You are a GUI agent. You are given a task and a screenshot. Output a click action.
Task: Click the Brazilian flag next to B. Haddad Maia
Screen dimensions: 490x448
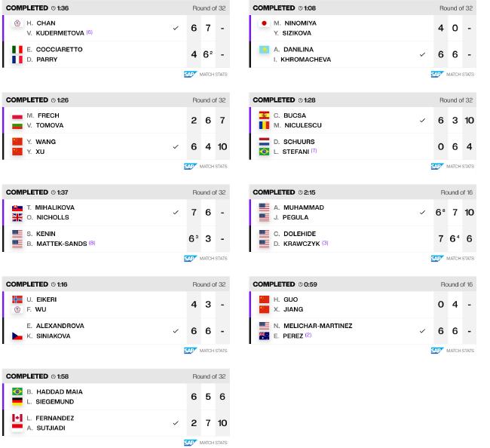click(x=17, y=392)
